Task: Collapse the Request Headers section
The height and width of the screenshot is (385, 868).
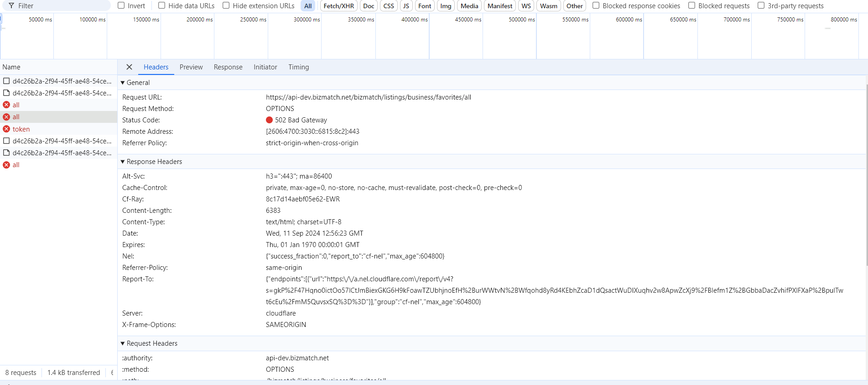Action: point(123,343)
